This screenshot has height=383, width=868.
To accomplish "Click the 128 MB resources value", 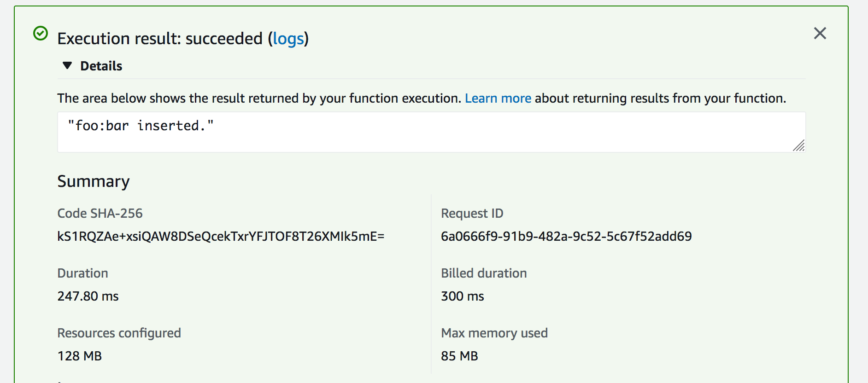I will coord(80,356).
